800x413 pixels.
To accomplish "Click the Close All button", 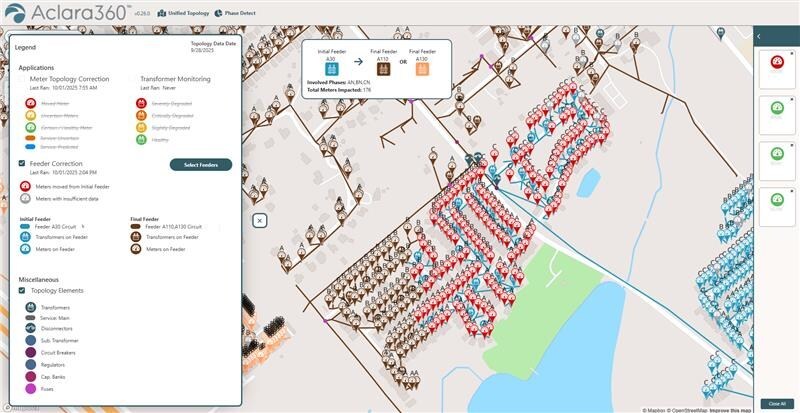I will click(776, 403).
